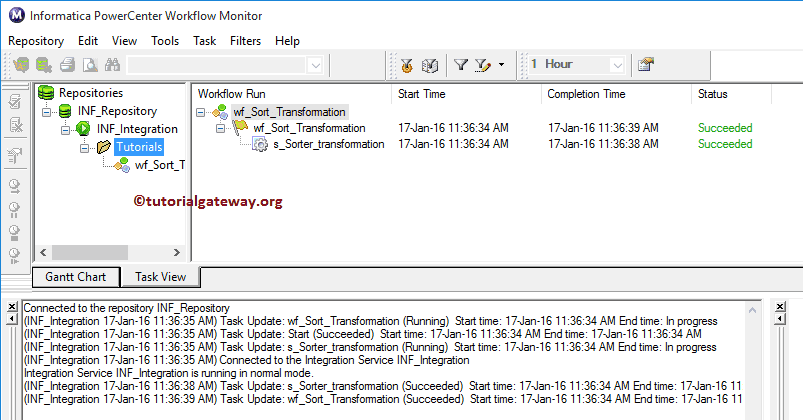Click the filter deleted tasks book-funnel icon
803x420 pixels.
coord(430,65)
